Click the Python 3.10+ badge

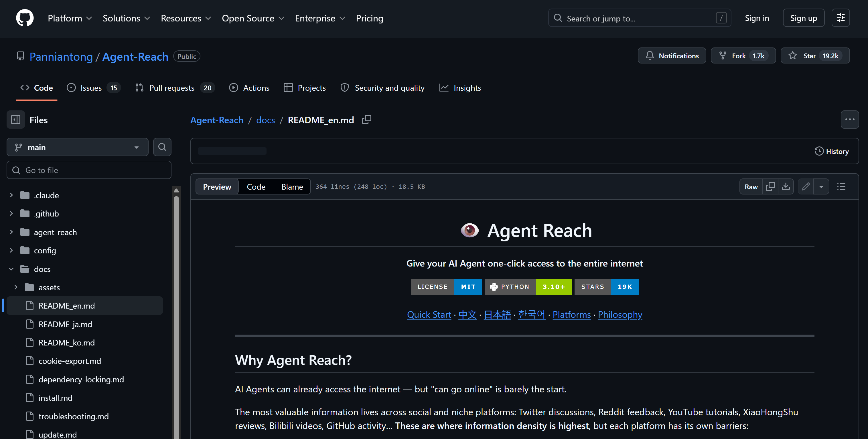(x=528, y=287)
